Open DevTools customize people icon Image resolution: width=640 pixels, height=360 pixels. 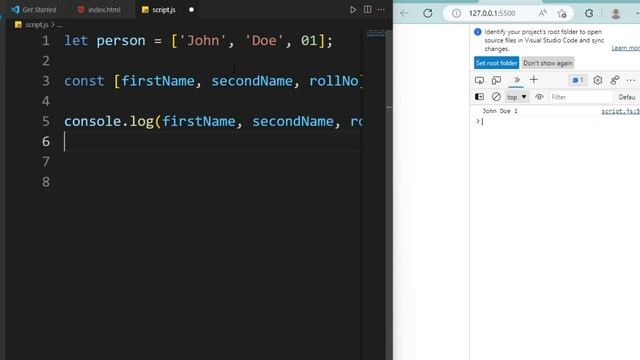tap(615, 80)
